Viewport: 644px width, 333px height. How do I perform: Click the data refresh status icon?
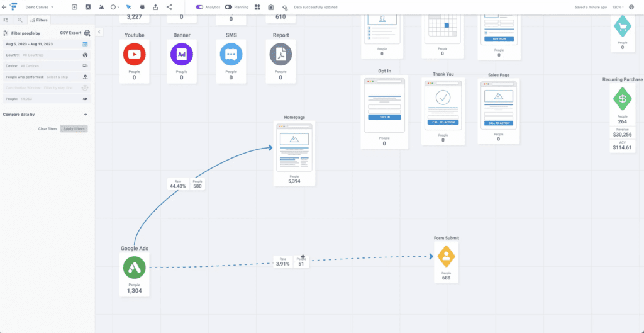285,8
